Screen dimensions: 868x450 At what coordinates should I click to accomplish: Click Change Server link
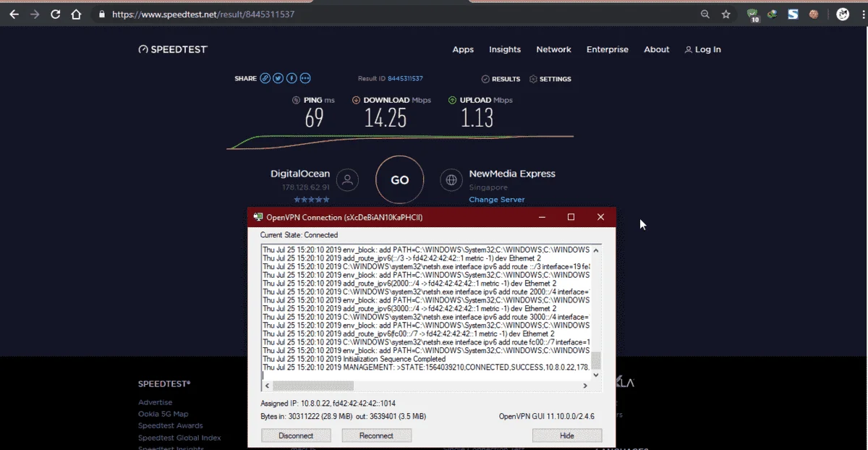pos(497,200)
